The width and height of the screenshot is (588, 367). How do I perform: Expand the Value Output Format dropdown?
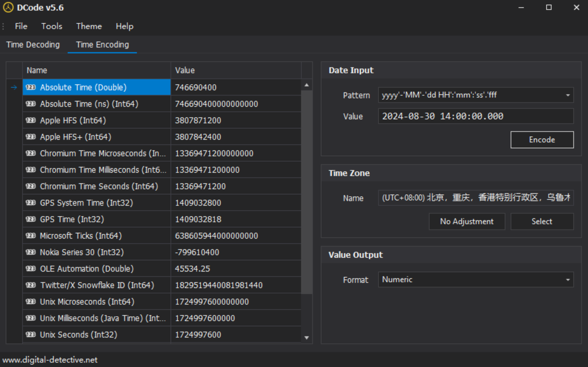tap(568, 280)
